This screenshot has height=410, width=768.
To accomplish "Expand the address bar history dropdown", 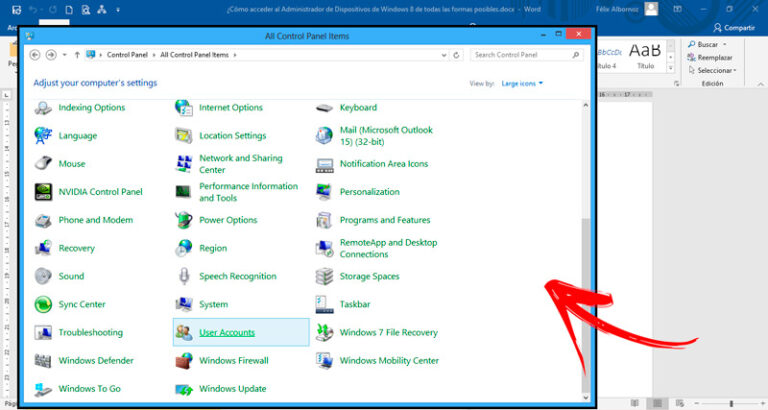I will 444,55.
